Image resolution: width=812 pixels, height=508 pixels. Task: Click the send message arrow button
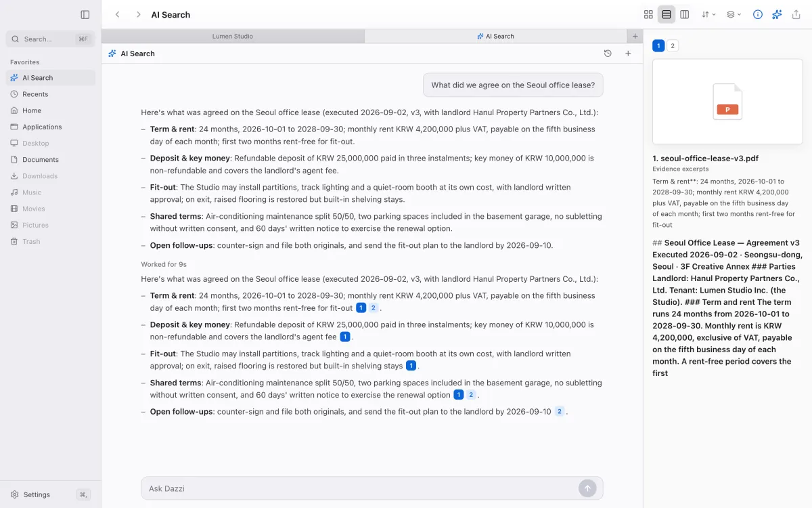click(x=587, y=488)
